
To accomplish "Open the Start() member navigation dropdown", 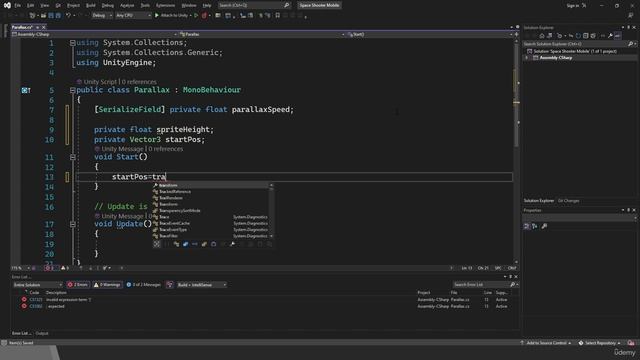I will 429,34.
